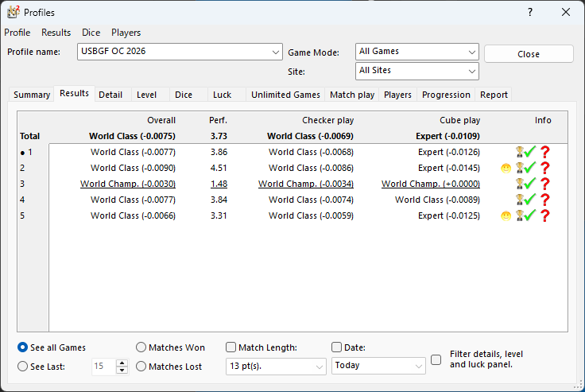Viewport: 585px width, 392px height.
Task: Click the Cube play column header
Action: click(459, 120)
